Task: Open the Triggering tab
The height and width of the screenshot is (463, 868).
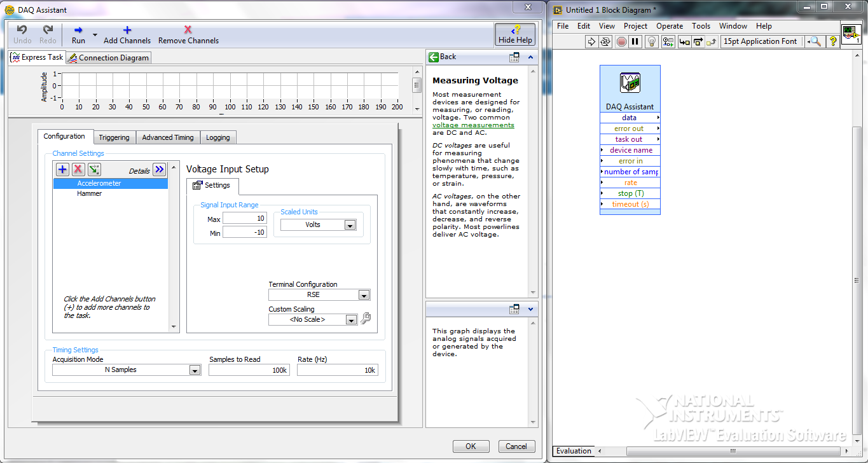Action: pos(114,137)
